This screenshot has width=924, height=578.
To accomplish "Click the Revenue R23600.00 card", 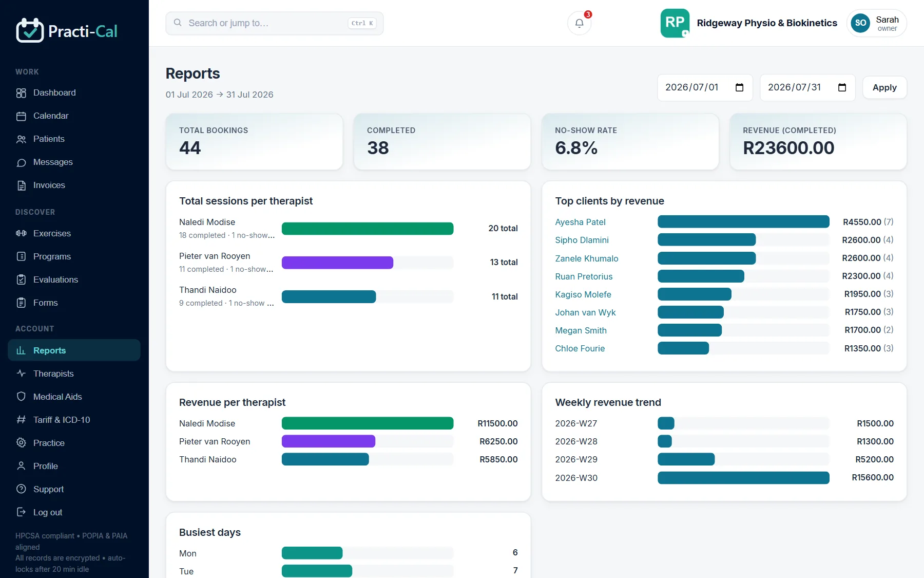I will tap(818, 141).
